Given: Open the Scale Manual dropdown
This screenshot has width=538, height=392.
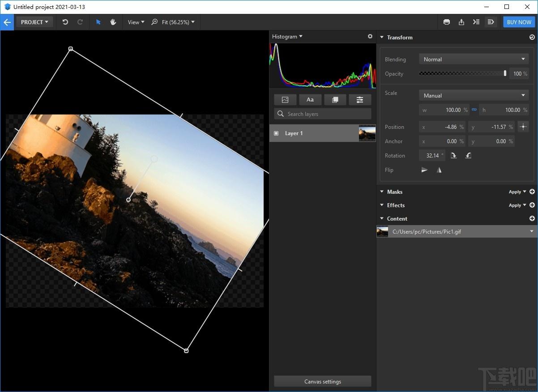Looking at the screenshot, I should tap(474, 95).
